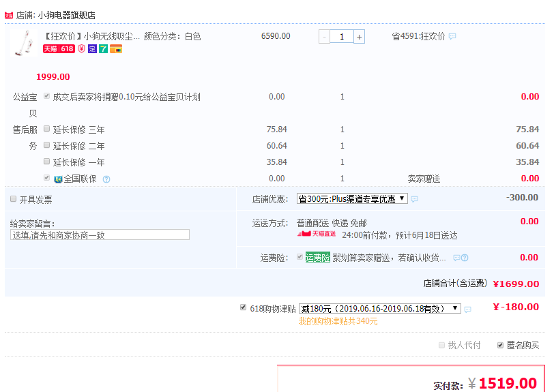
Task: Click the 我的购物津贴共340元 text
Action: pyautogui.click(x=338, y=321)
